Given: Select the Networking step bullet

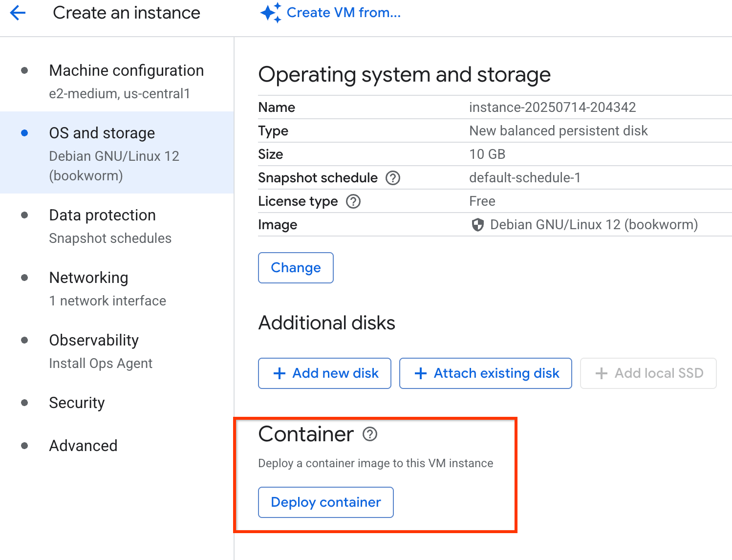Looking at the screenshot, I should (24, 278).
